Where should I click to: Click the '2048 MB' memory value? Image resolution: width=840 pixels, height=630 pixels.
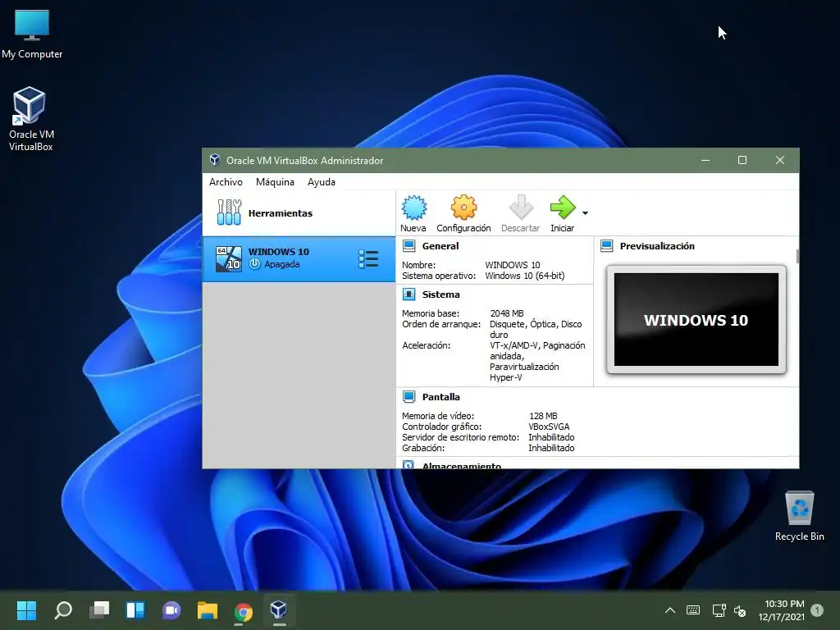pyautogui.click(x=507, y=313)
